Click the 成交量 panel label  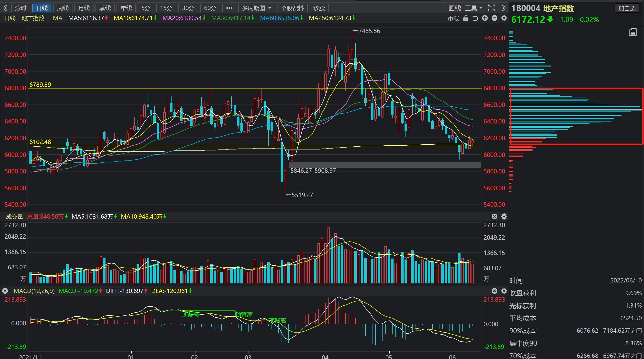point(14,216)
